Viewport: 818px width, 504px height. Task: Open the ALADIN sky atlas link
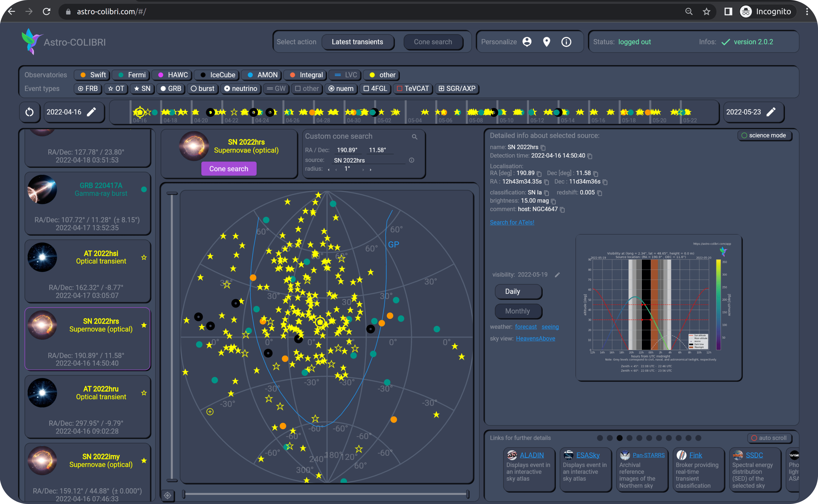[532, 455]
